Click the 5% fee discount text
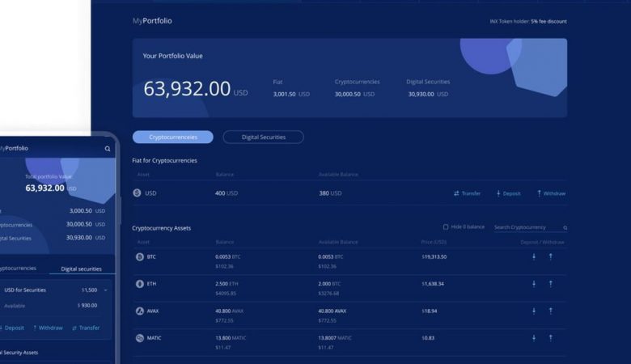Image resolution: width=631 pixels, height=364 pixels. [x=548, y=21]
